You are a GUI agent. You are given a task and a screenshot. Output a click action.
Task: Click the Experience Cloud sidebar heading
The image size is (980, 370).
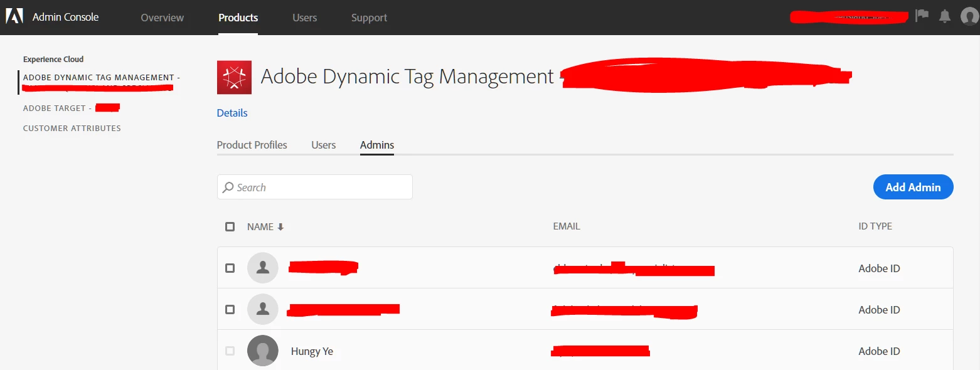pos(53,59)
